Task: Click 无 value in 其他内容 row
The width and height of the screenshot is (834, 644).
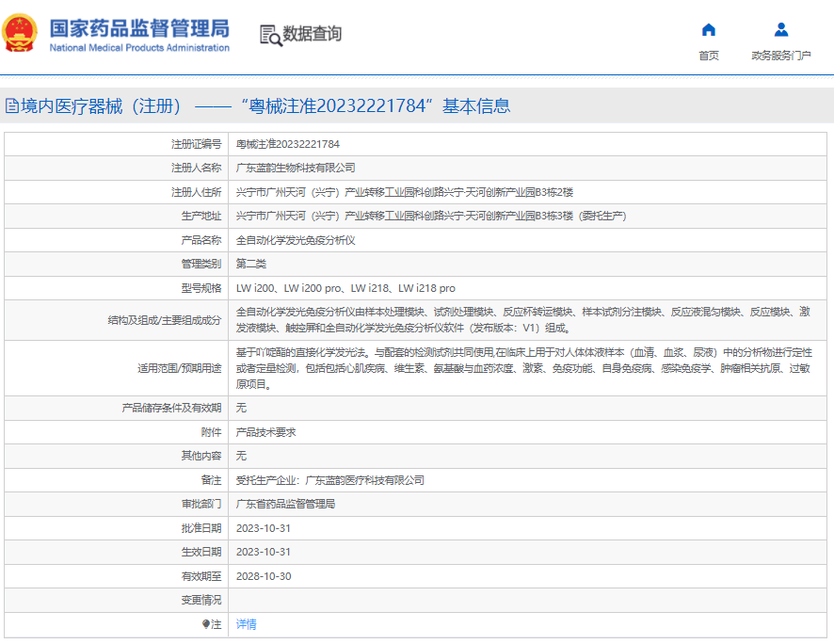Action: coord(241,456)
